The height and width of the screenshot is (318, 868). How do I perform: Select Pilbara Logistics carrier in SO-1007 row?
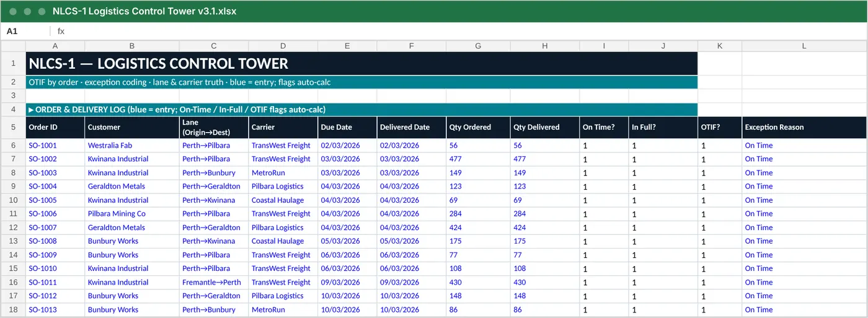283,227
